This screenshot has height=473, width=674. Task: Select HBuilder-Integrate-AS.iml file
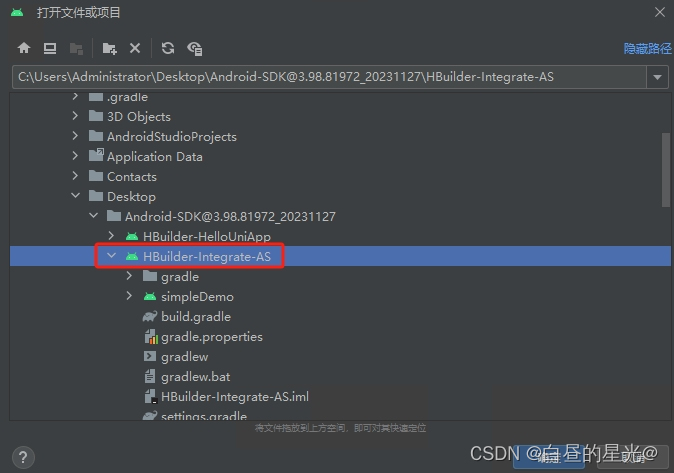coord(235,397)
